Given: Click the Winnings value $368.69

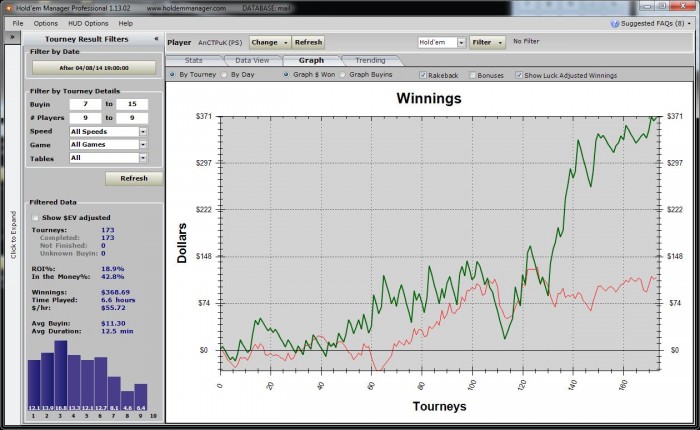Looking at the screenshot, I should (x=115, y=292).
